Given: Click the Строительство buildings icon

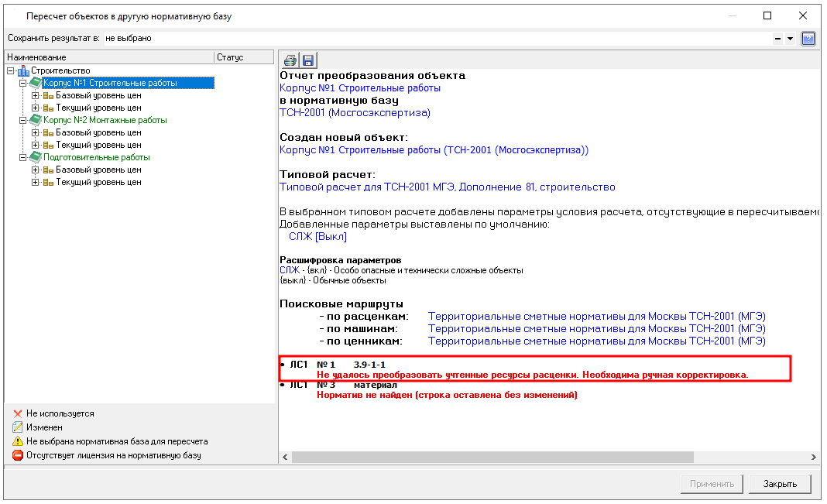Looking at the screenshot, I should click(23, 71).
